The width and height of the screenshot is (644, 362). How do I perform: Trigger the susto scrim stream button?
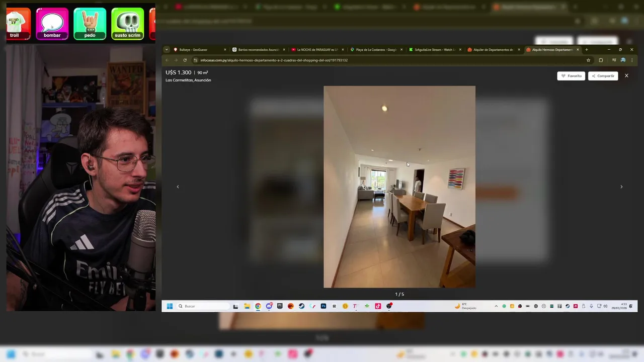pyautogui.click(x=128, y=24)
